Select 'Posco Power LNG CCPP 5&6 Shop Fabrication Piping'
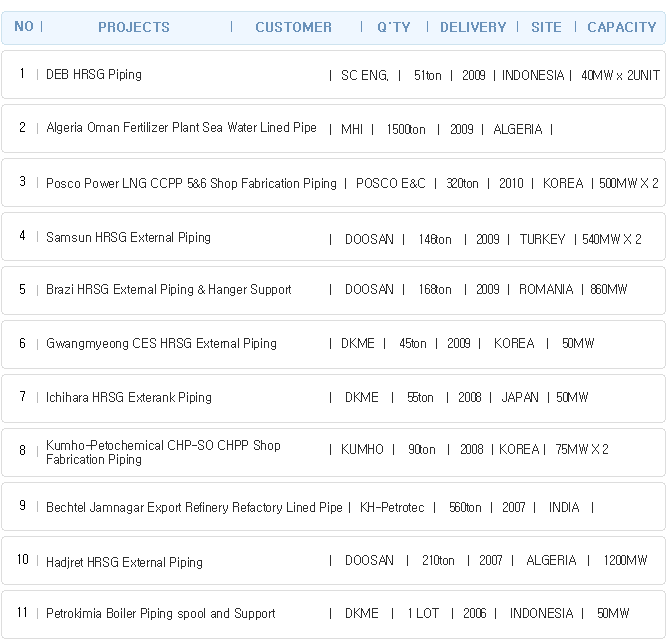The image size is (667, 643). pyautogui.click(x=191, y=183)
